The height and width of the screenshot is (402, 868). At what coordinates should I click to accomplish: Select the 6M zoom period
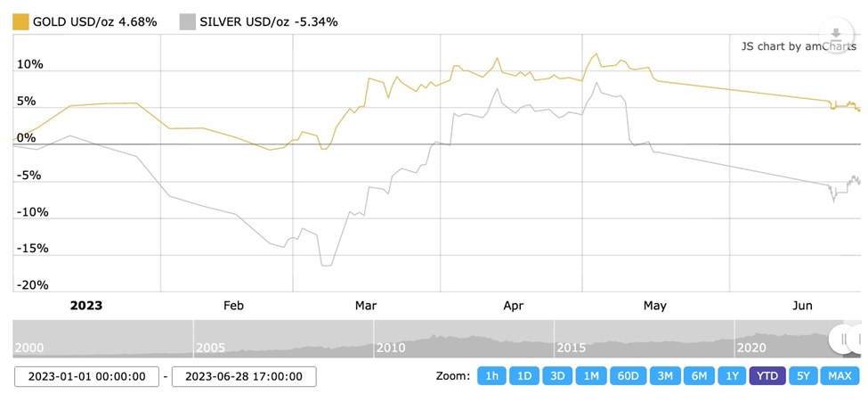point(699,376)
